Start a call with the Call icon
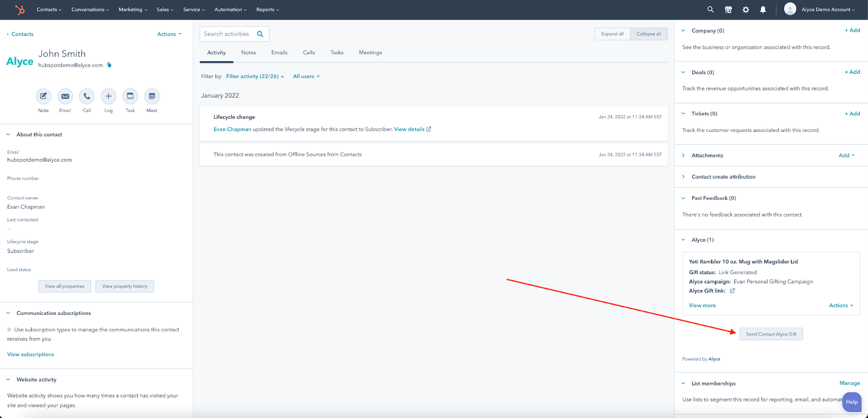The width and height of the screenshot is (868, 418). tap(87, 97)
